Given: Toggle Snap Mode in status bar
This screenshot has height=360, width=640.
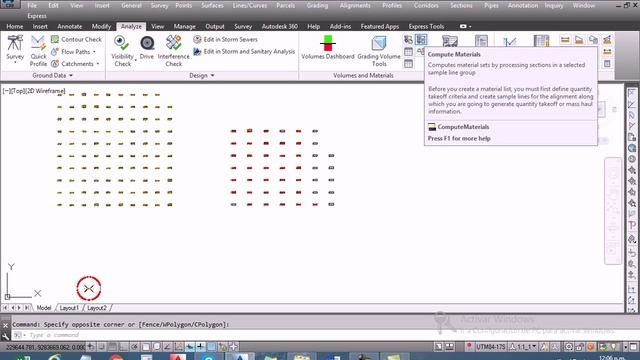Looking at the screenshot, I should (x=102, y=347).
